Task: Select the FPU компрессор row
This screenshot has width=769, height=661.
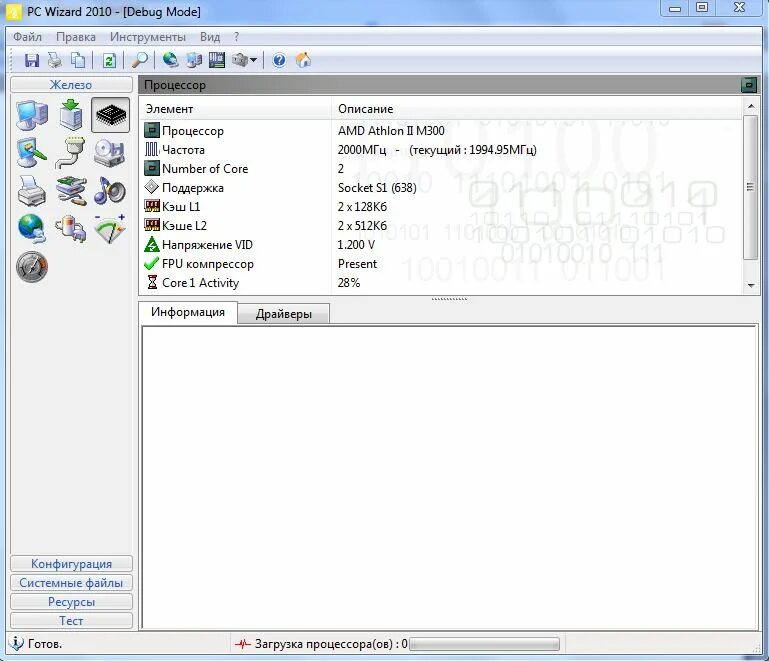Action: 441,264
